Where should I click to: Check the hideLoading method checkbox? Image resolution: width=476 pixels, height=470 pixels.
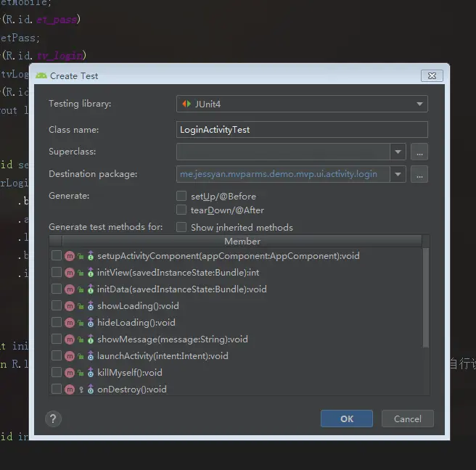pos(57,323)
